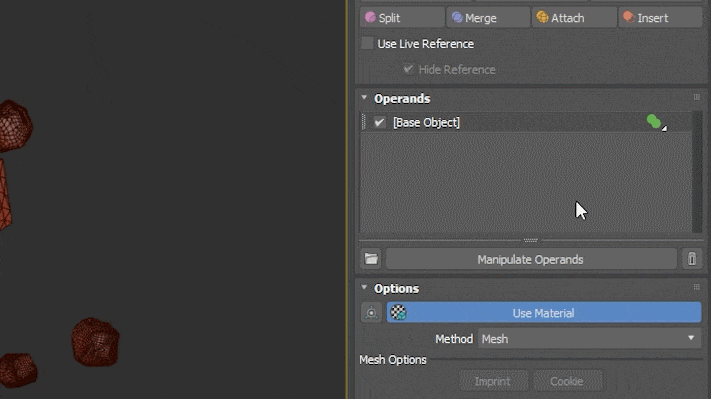Click the Cookie button under Mesh Options
Screen dimensions: 711x399
click(x=567, y=381)
